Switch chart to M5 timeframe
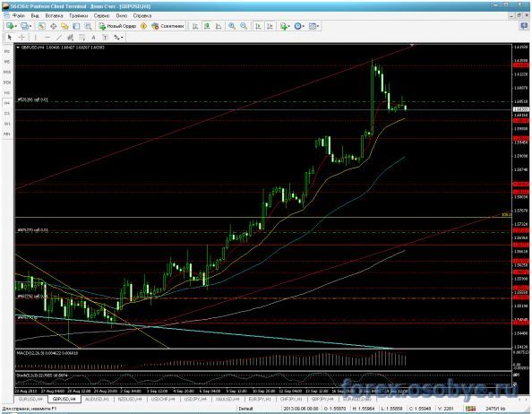The height and width of the screenshot is (414, 532). pos(7,62)
